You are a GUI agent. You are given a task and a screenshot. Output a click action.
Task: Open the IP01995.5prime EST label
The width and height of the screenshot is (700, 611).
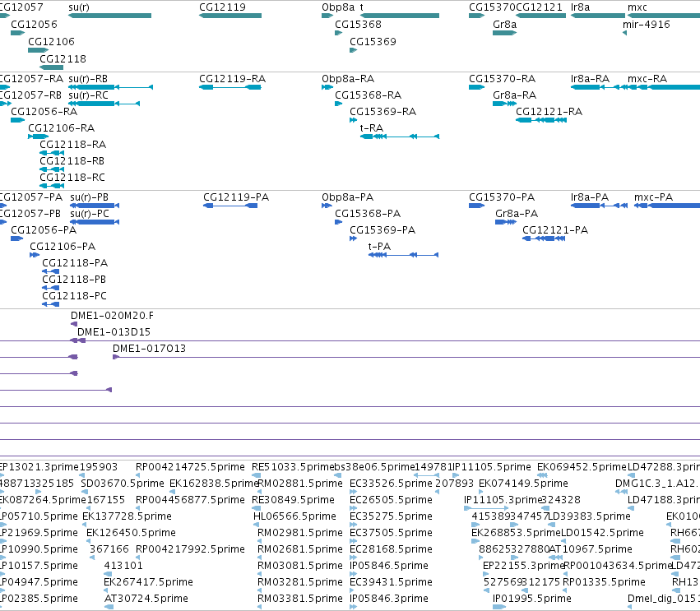[531, 599]
